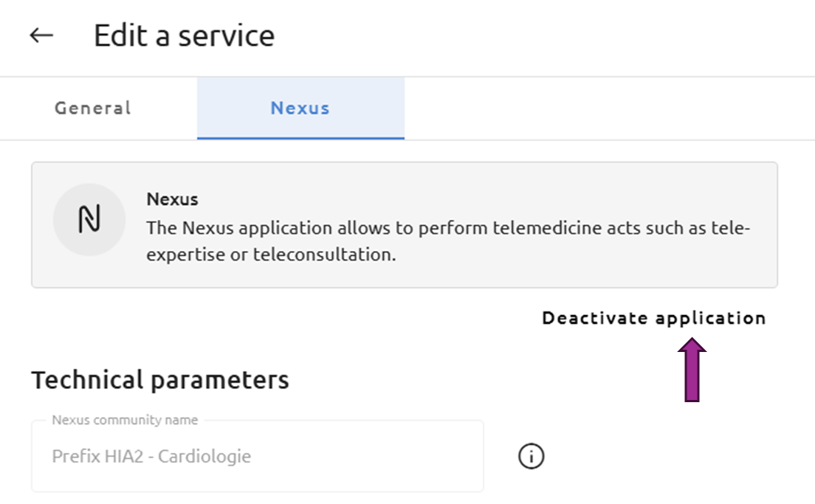This screenshot has height=504, width=815.
Task: Go back using the left arrow
Action: coord(41,35)
